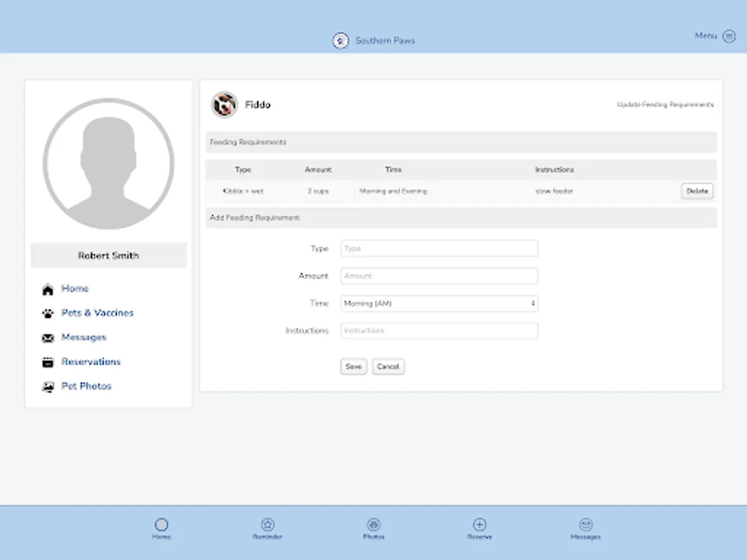The height and width of the screenshot is (560, 747).
Task: Expand the hamburger Menu at top right
Action: pyautogui.click(x=729, y=36)
